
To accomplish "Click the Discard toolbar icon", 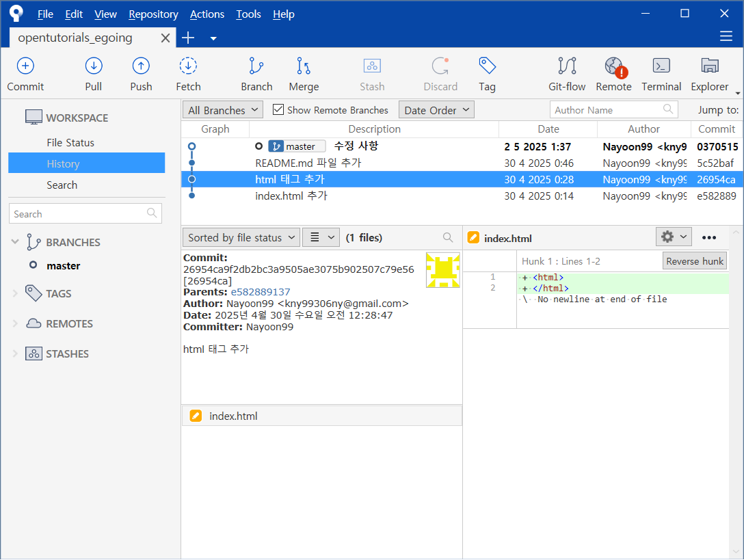I will point(440,66).
